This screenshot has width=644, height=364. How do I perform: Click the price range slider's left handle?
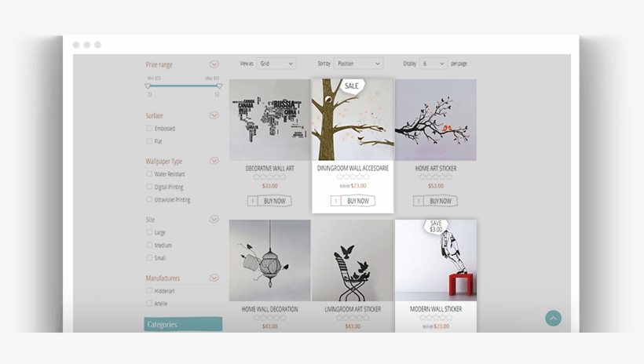pos(148,86)
